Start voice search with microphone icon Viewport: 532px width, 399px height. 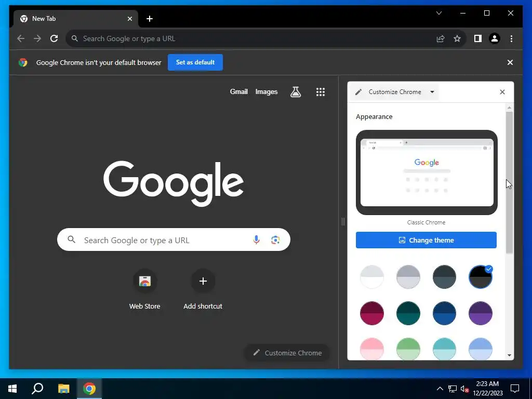point(257,240)
